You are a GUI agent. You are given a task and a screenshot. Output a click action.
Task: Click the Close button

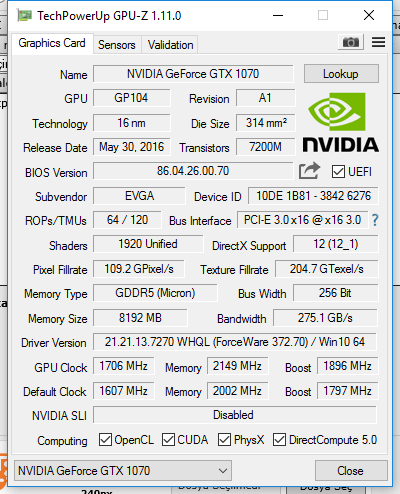(351, 471)
